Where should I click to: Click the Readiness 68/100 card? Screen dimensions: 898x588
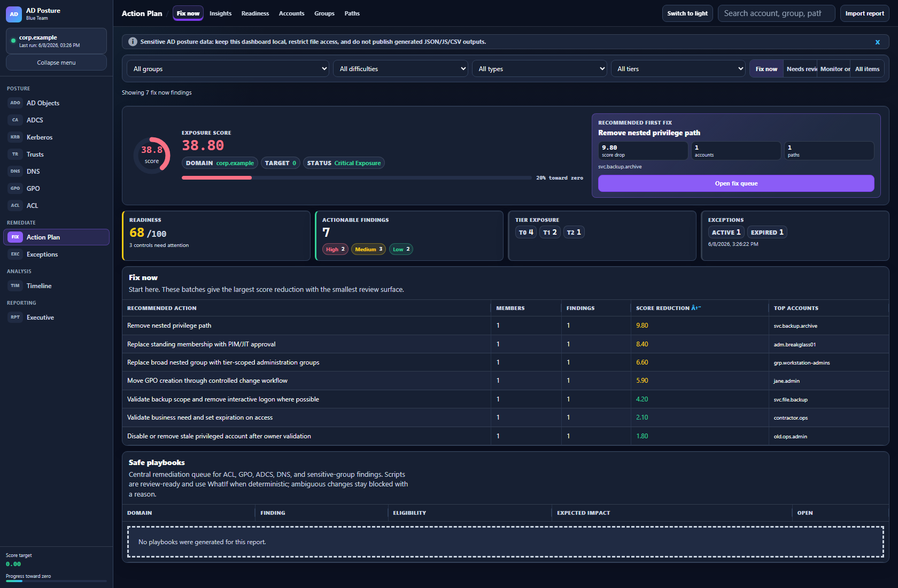click(x=216, y=236)
